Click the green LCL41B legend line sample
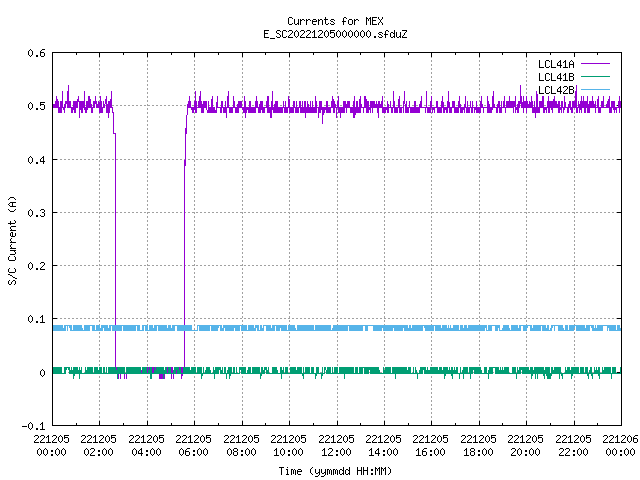The height and width of the screenshot is (480, 640). (x=595, y=76)
